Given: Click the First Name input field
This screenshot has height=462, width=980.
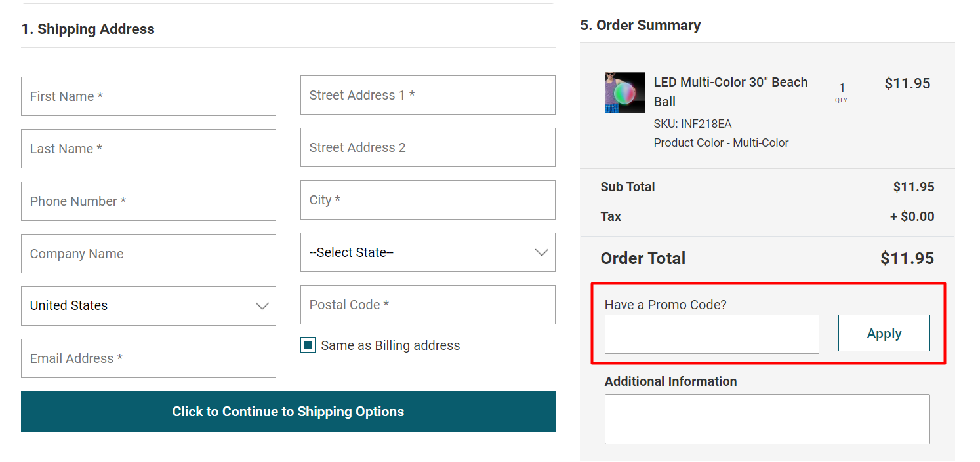Looking at the screenshot, I should [x=148, y=96].
